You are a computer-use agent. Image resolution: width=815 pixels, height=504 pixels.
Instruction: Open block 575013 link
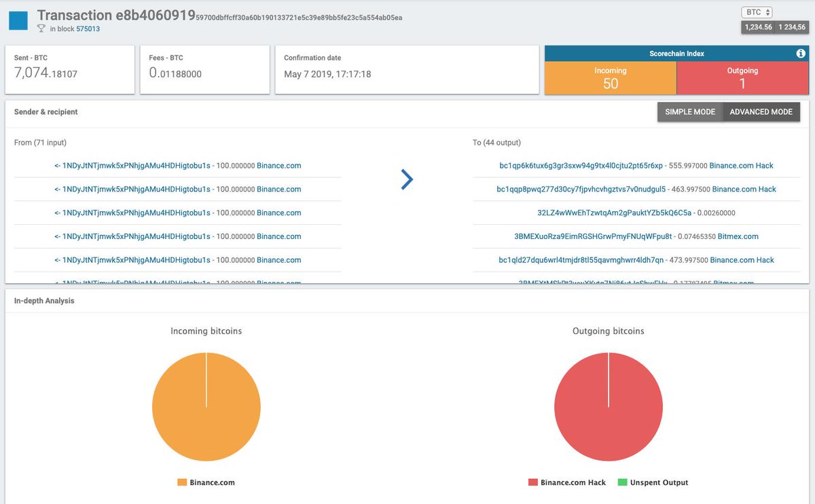pyautogui.click(x=88, y=29)
